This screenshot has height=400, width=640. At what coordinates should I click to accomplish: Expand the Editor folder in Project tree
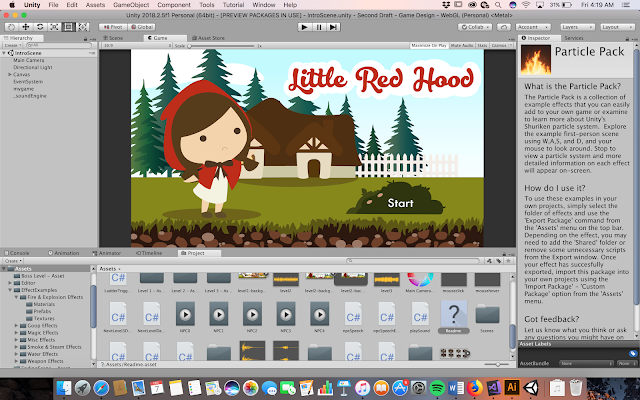point(10,283)
